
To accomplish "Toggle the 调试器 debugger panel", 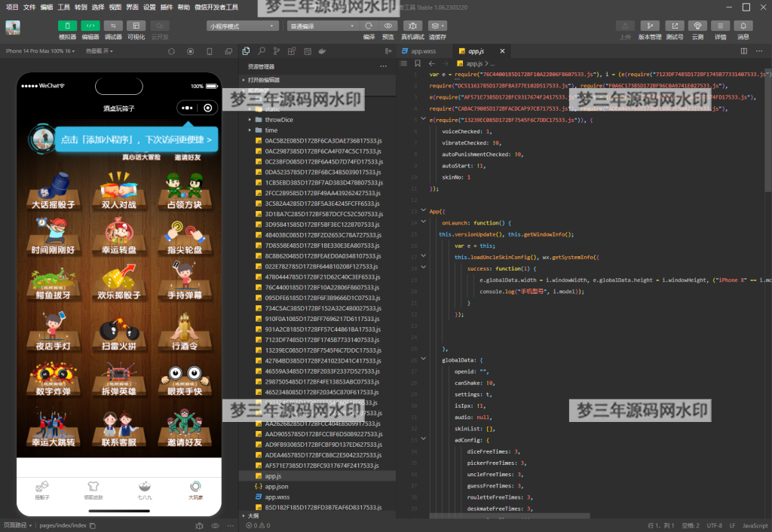I will point(113,26).
